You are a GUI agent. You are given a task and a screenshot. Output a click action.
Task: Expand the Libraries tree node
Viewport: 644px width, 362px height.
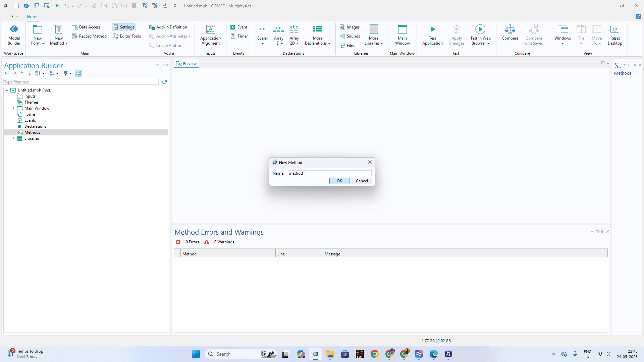click(13, 138)
